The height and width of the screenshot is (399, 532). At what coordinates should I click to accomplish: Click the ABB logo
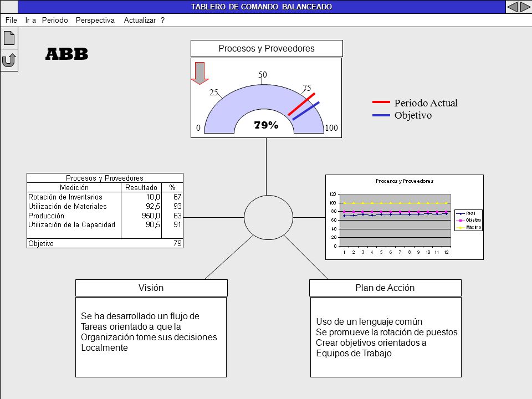67,54
